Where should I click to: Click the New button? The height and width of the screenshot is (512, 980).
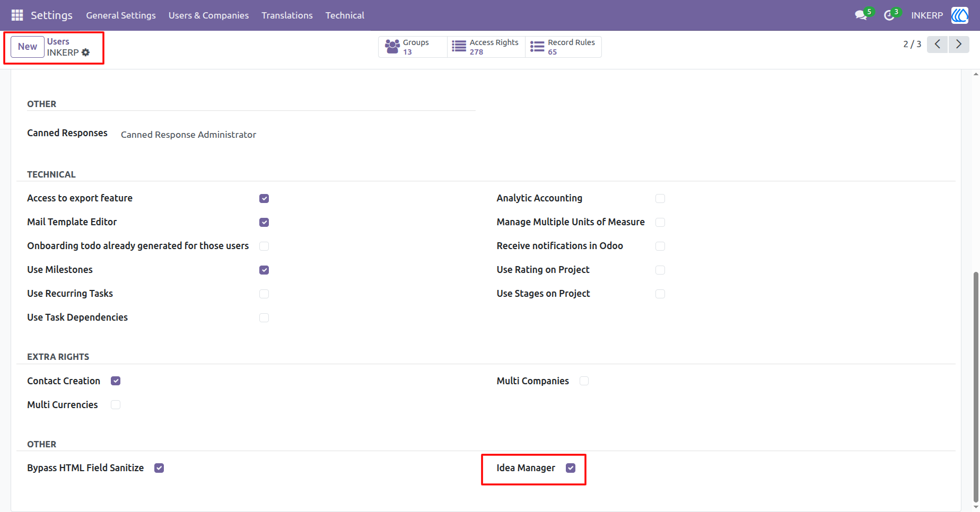click(x=28, y=47)
